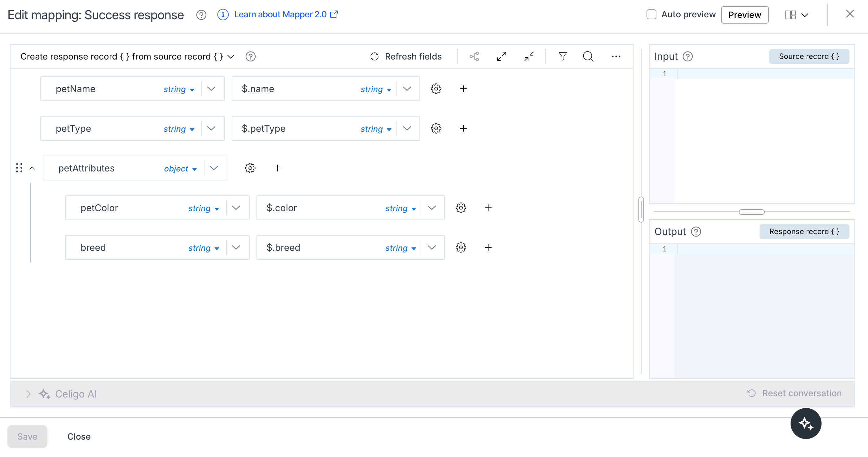Select the Source record { } tab
868x457 pixels.
coord(809,56)
